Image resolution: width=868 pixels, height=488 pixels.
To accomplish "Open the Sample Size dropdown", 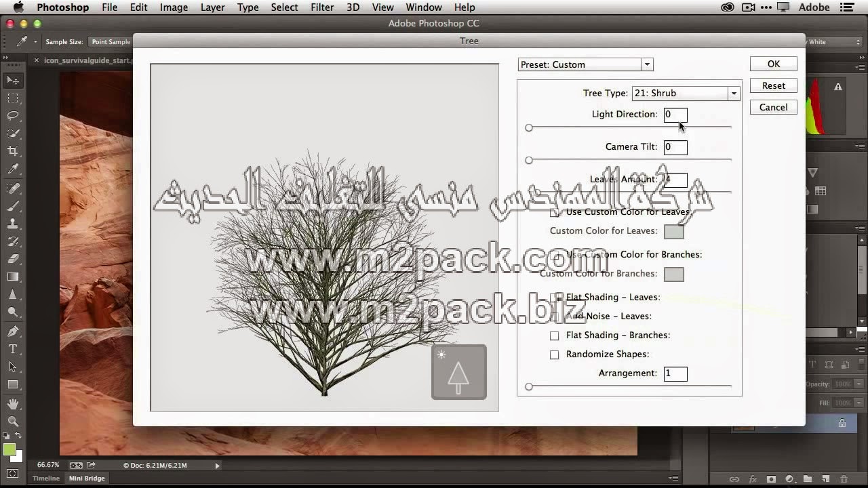I will [x=111, y=41].
